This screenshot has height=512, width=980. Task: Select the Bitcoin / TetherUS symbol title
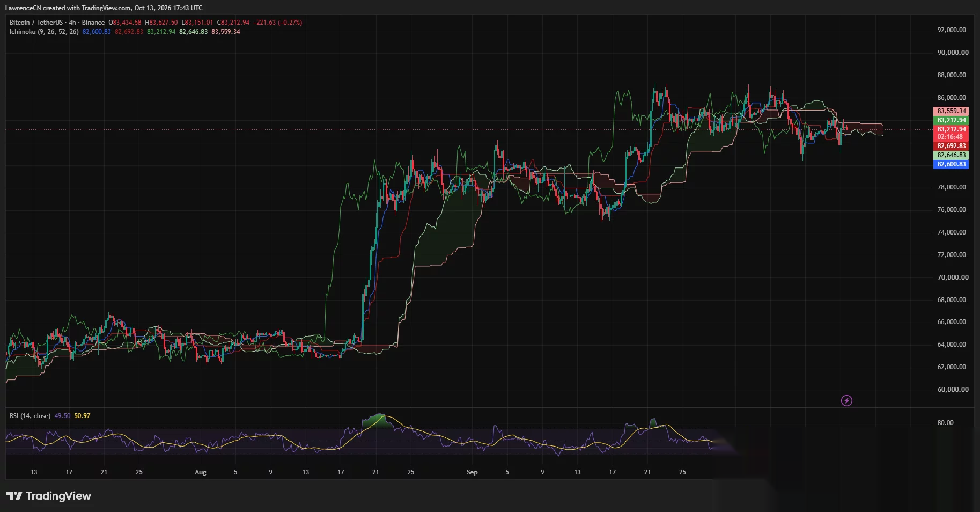[x=36, y=23]
